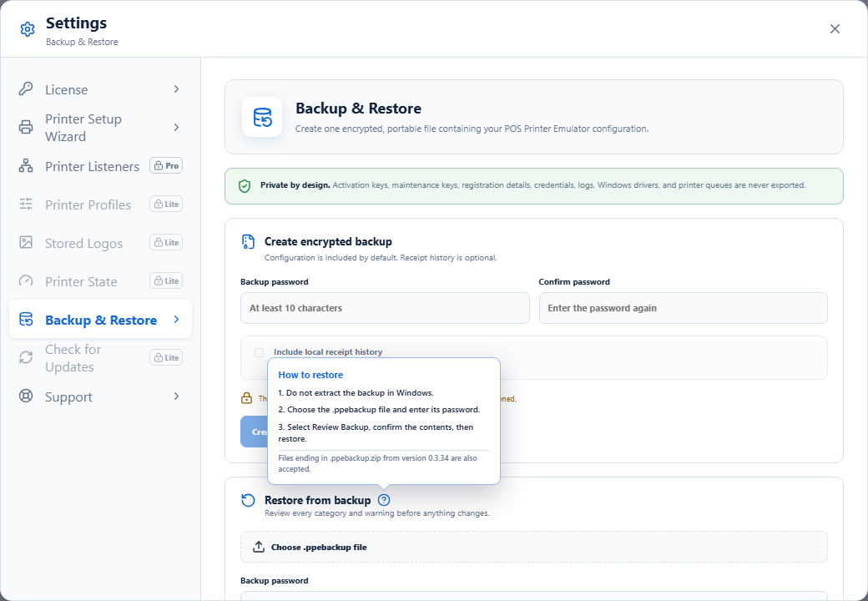Click the Lite badge beside Check for Updates
Screen dimensions: 868x601
click(x=166, y=357)
